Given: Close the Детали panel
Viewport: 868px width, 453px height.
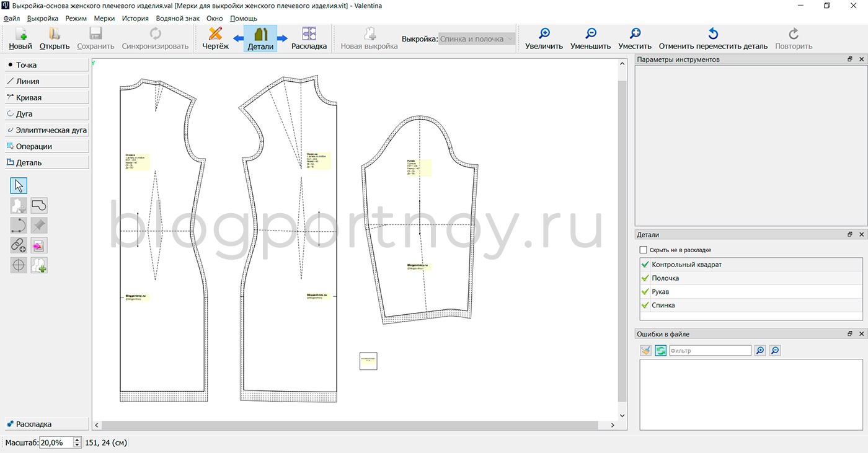Looking at the screenshot, I should 861,235.
